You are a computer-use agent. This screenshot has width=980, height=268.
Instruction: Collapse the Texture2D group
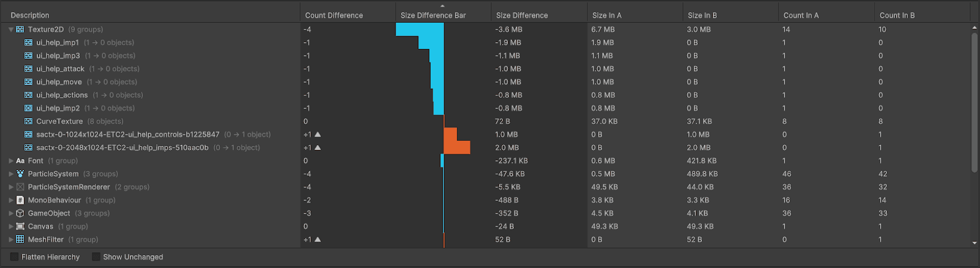pos(11,29)
